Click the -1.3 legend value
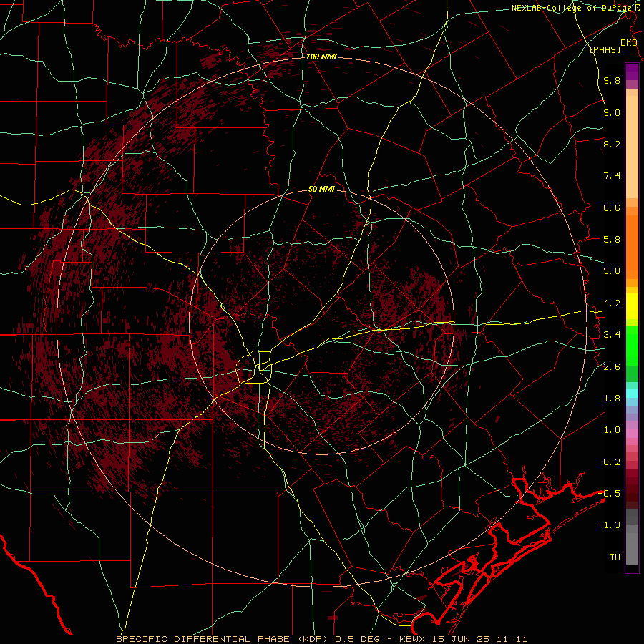Screen dimensions: 644x644 pos(610,525)
